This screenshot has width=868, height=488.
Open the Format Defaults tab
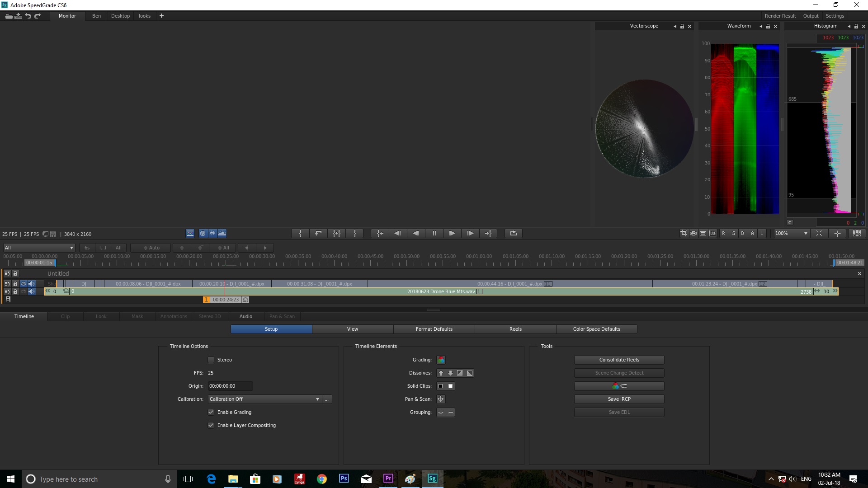tap(434, 329)
